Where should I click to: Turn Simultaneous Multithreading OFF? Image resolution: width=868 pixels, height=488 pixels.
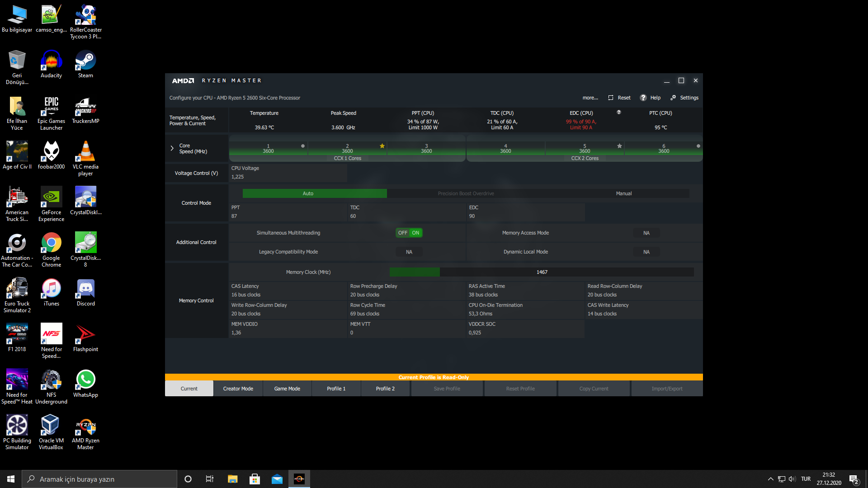(x=402, y=233)
